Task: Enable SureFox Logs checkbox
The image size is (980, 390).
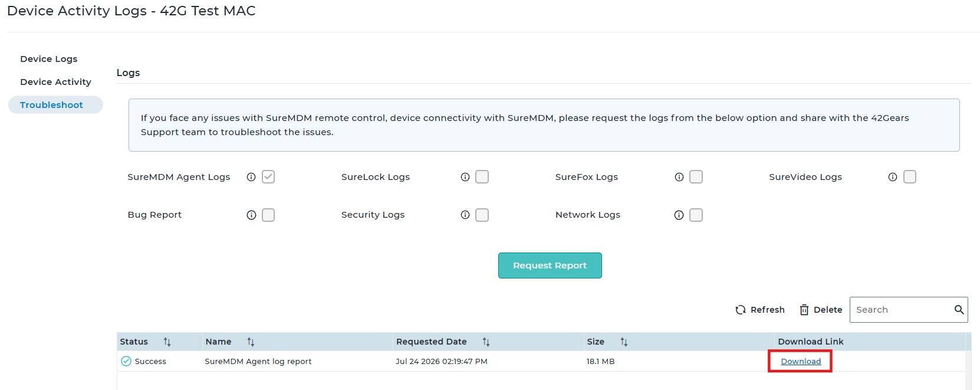Action: [x=696, y=177]
